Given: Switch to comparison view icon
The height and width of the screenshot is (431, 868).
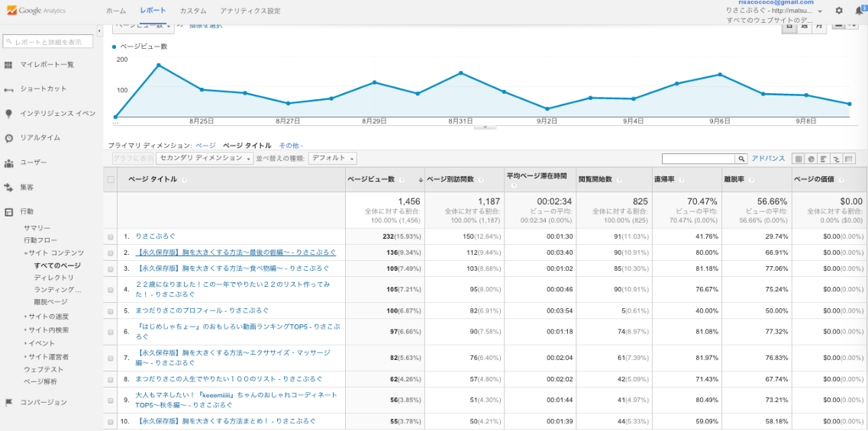Looking at the screenshot, I should coord(836,159).
